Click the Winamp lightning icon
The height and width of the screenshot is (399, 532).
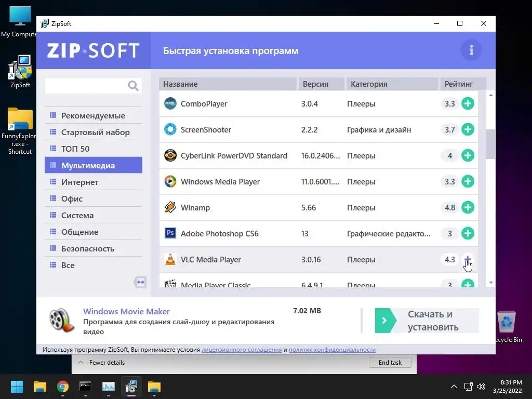point(170,207)
